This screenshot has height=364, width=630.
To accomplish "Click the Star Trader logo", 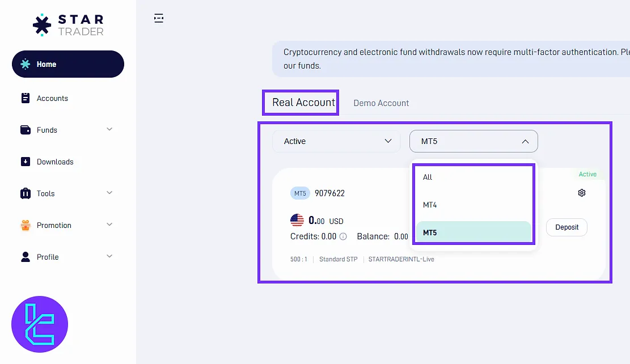I will click(68, 25).
